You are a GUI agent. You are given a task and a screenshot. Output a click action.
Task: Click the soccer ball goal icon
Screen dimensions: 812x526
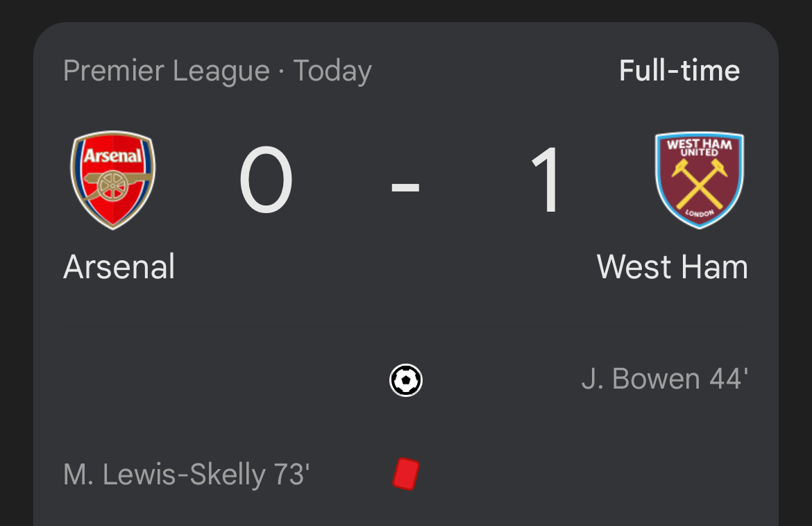[x=406, y=380]
